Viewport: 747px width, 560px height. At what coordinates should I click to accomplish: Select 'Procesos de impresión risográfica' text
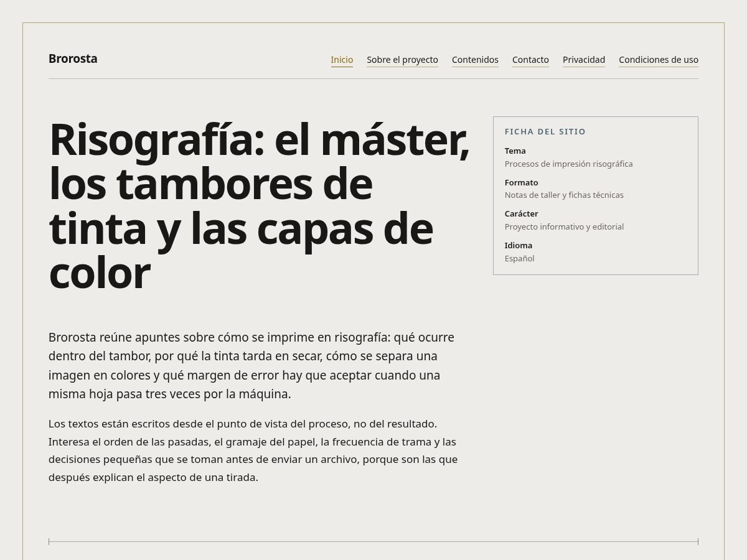click(x=569, y=164)
